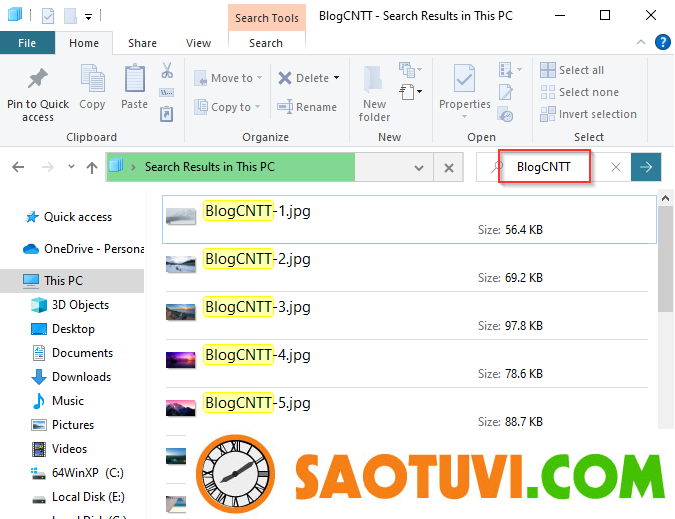
Task: Click the History icon in Open group
Action: 505,114
